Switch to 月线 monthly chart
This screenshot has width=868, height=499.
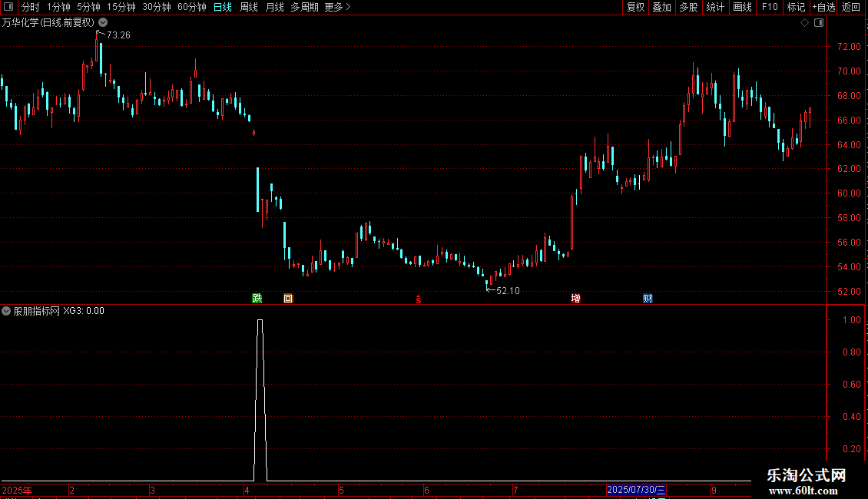(274, 7)
